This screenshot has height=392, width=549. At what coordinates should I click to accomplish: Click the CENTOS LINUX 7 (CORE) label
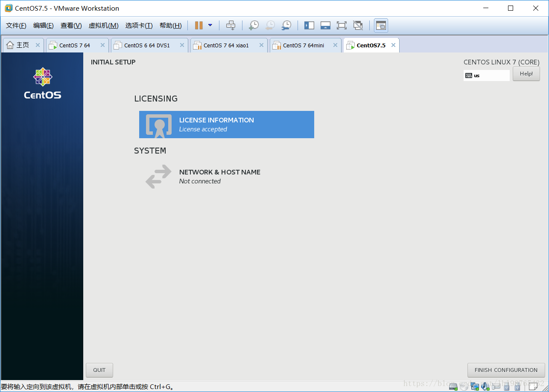[x=502, y=62]
